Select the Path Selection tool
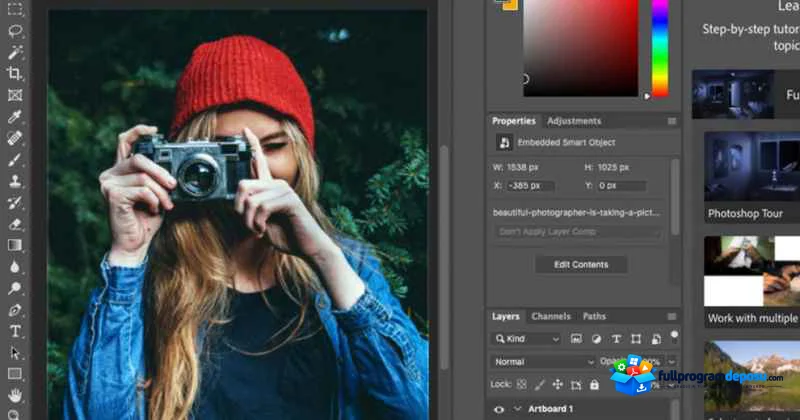800x420 pixels. tap(15, 353)
